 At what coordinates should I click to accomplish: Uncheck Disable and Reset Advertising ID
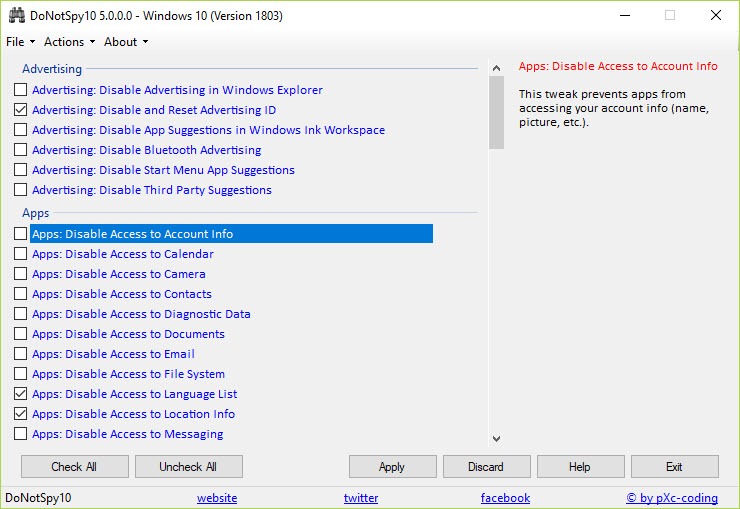20,109
